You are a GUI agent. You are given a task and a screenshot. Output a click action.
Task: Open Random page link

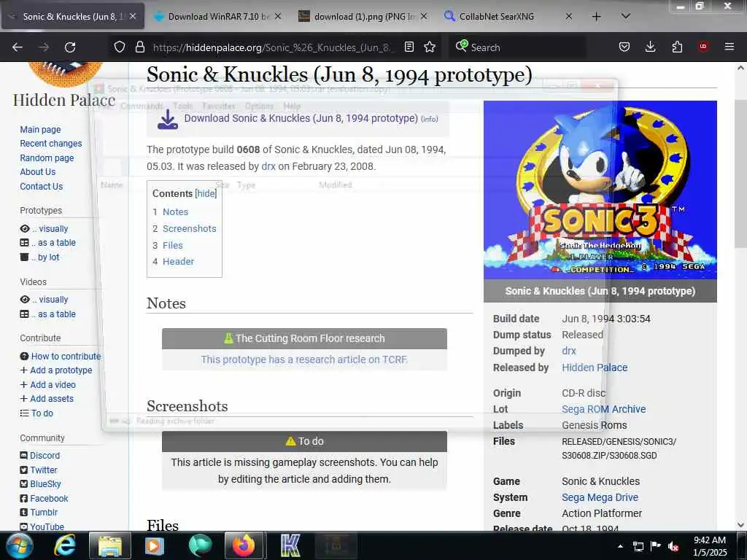pyautogui.click(x=47, y=157)
